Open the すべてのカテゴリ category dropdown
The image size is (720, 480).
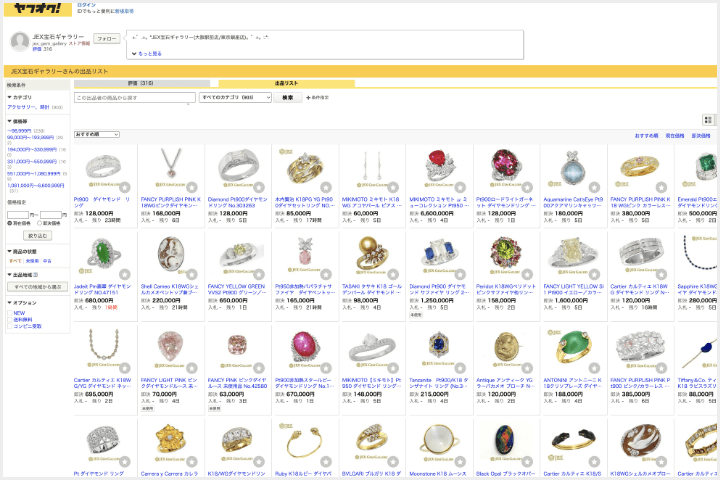(235, 97)
